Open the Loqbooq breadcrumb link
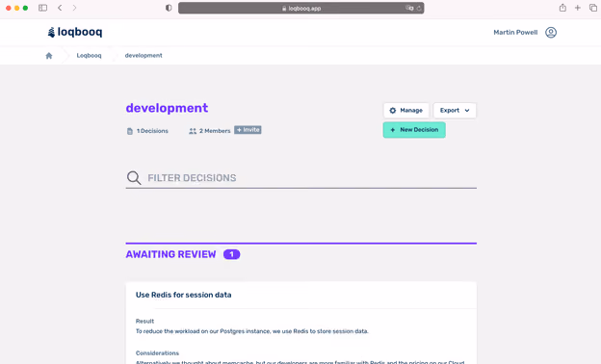The width and height of the screenshot is (601, 364). [x=89, y=56]
